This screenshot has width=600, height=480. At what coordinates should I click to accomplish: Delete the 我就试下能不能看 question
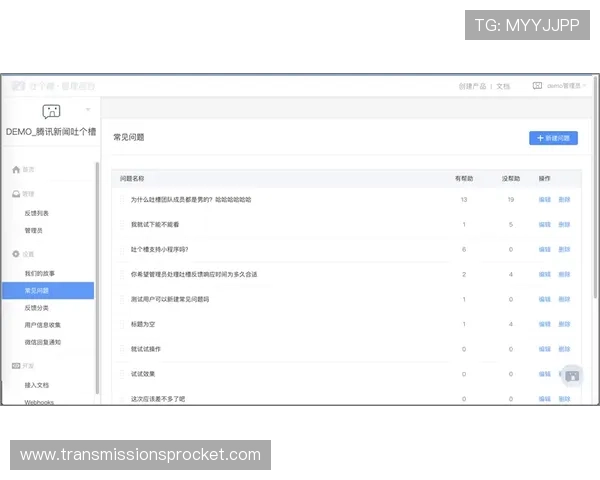click(564, 225)
